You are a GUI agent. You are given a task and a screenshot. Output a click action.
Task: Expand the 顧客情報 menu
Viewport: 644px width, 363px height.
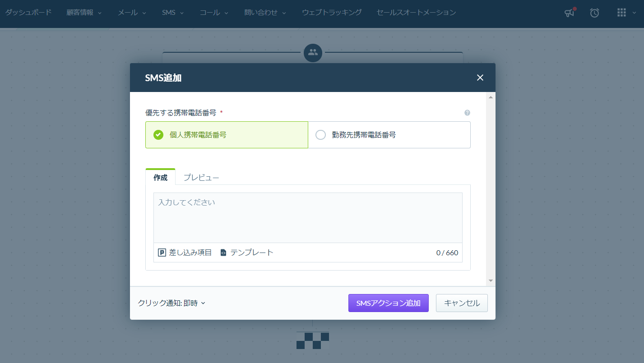pyautogui.click(x=84, y=13)
